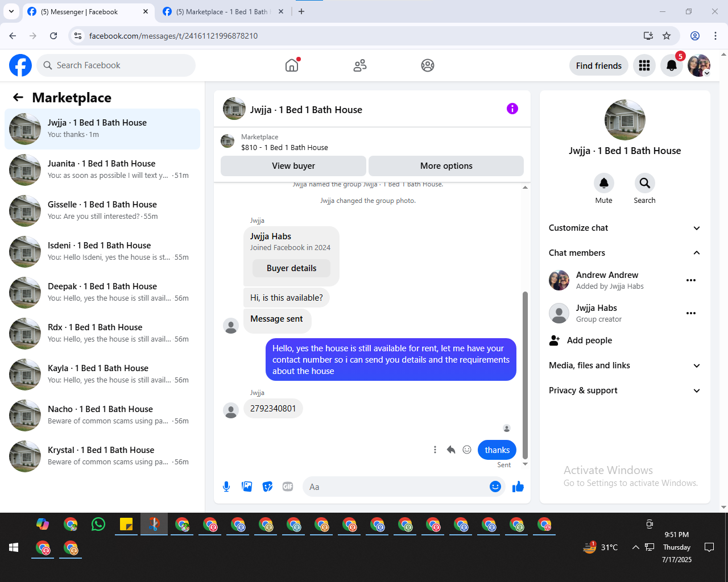Collapse Chat members section
This screenshot has height=582, width=728.
(624, 253)
